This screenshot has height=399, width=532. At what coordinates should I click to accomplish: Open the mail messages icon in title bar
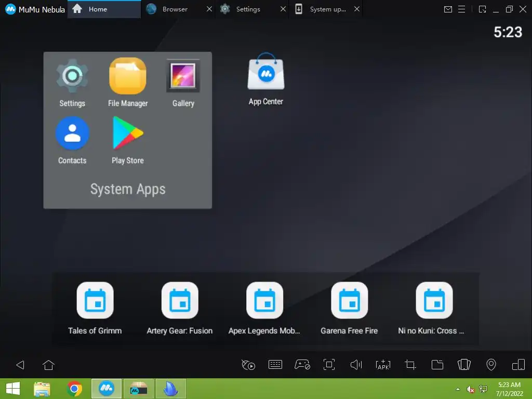point(448,9)
